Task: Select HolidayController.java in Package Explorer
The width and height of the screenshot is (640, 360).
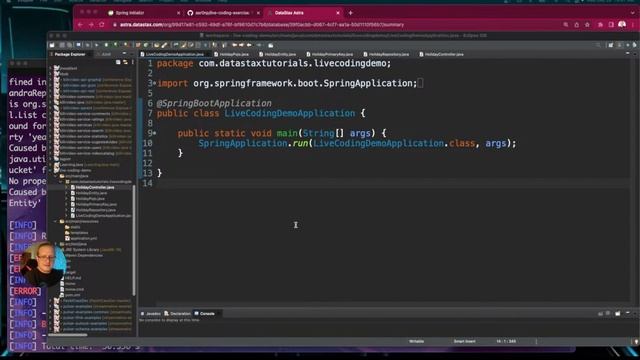Action: point(95,187)
